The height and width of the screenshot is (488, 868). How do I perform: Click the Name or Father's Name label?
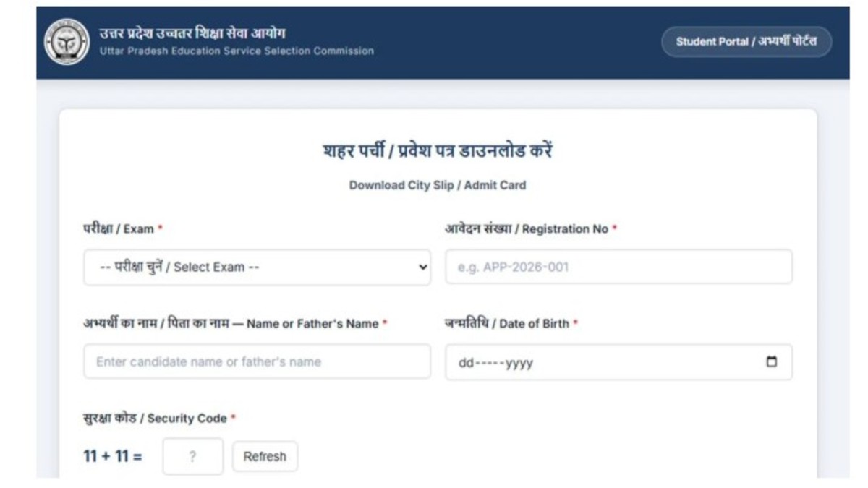(235, 324)
